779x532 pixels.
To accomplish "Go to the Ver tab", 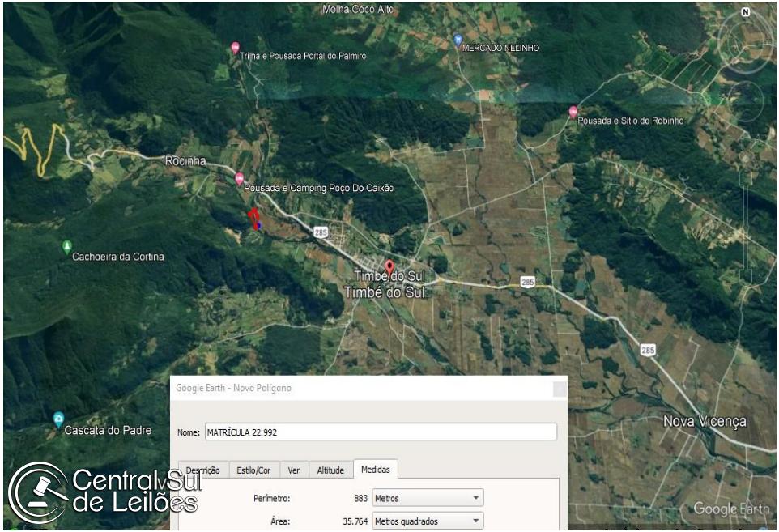I will pos(294,470).
